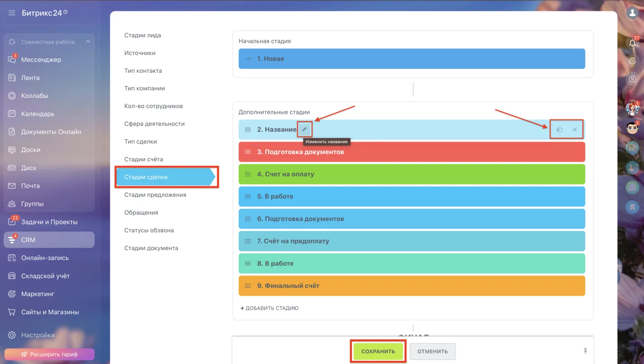Open the user profile avatar

(x=632, y=13)
